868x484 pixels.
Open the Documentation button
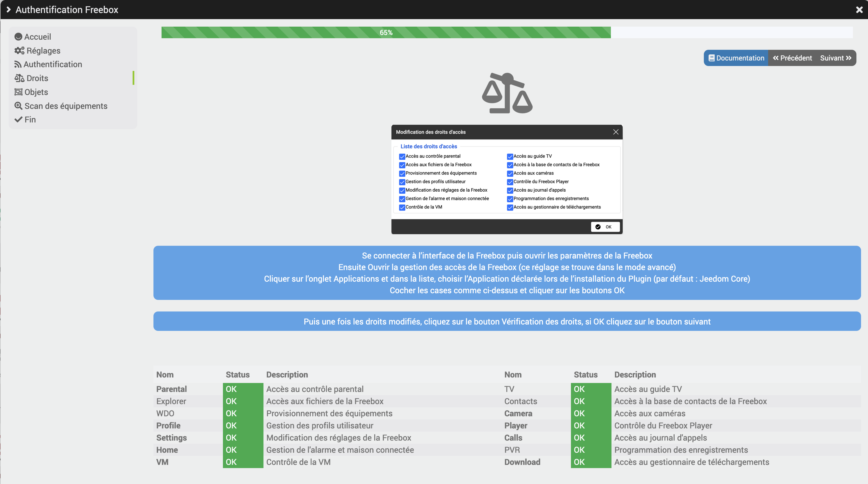point(736,58)
